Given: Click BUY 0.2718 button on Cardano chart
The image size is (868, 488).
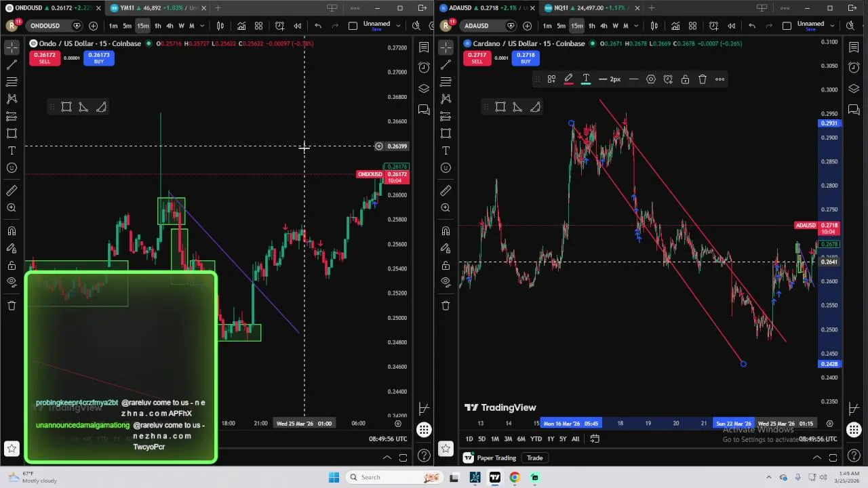Looking at the screenshot, I should coord(526,58).
